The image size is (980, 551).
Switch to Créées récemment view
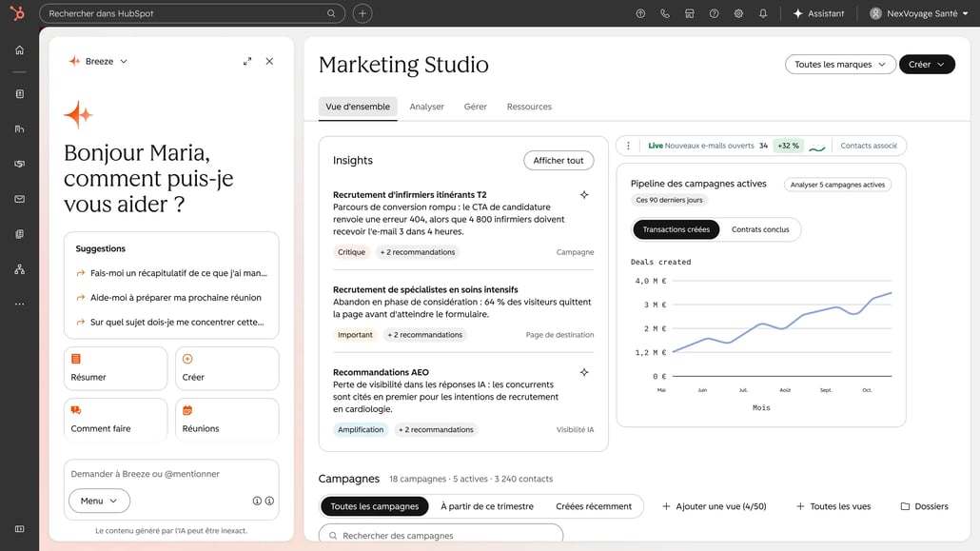point(594,506)
